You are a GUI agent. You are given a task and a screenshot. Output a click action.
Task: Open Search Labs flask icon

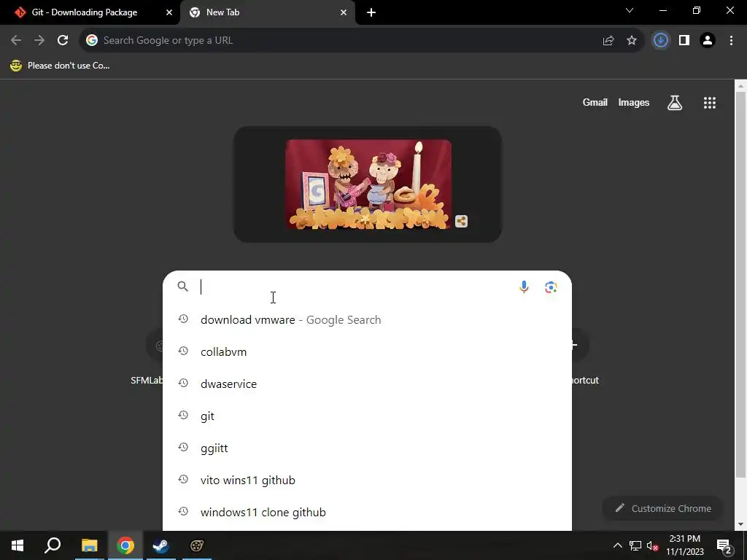pyautogui.click(x=675, y=102)
